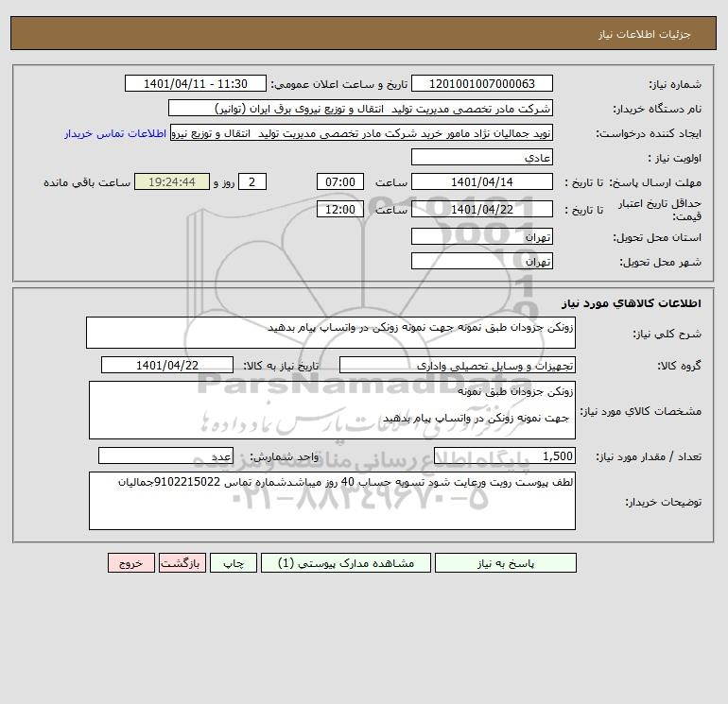Click تاریخ و ساعت اعلان عمومی label
This screenshot has height=704, width=728.
pos(338,84)
